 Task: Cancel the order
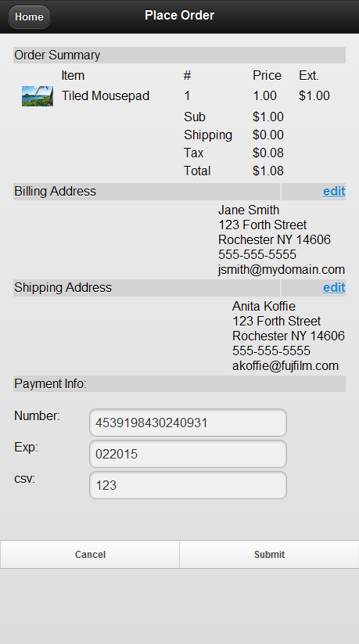(90, 555)
